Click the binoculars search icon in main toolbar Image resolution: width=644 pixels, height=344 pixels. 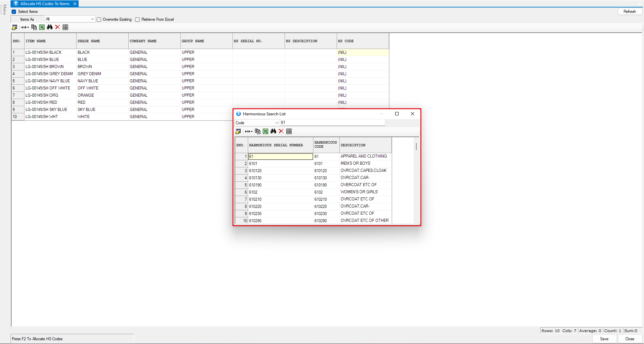[x=50, y=27]
